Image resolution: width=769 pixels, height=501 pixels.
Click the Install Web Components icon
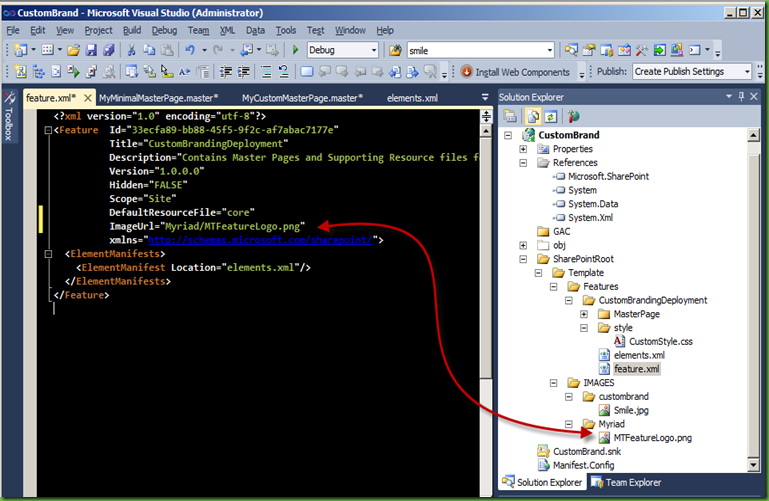[466, 72]
